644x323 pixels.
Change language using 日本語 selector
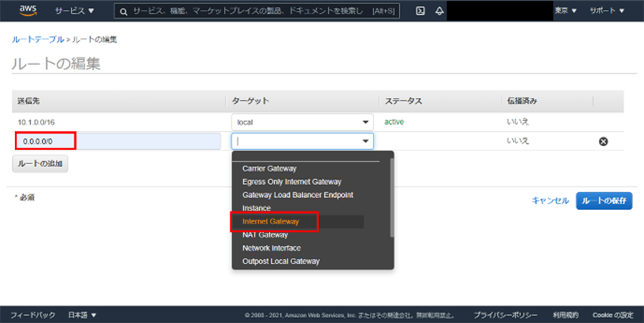pyautogui.click(x=82, y=315)
